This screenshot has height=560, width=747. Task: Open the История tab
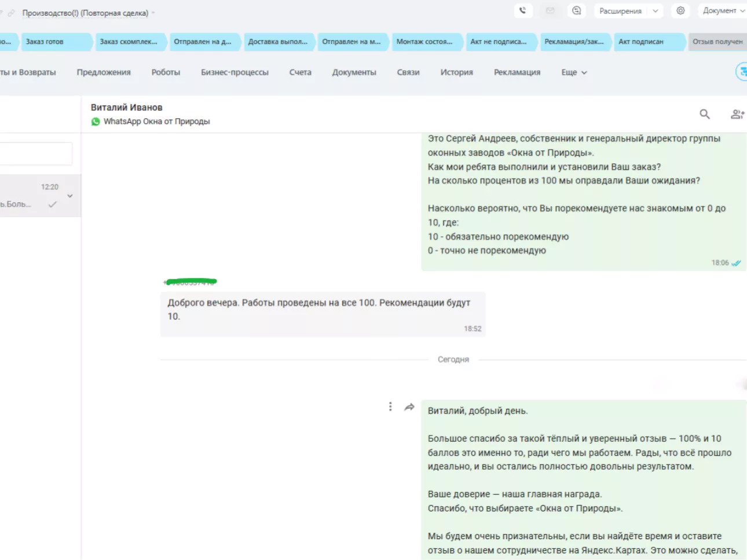point(456,72)
